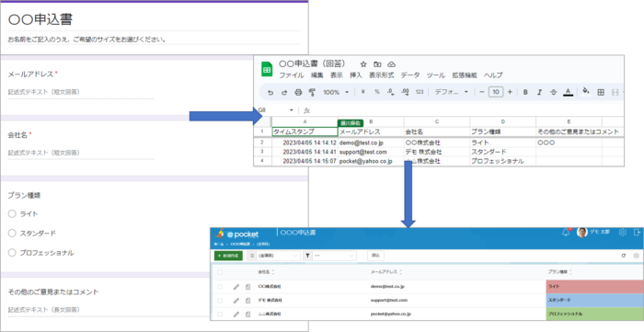Toggle bold formatting in Sheets
Image resolution: width=644 pixels, height=332 pixels.
coord(525,92)
